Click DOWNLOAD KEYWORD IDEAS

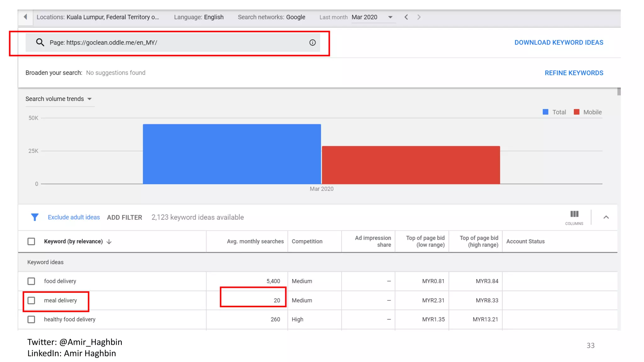point(558,42)
